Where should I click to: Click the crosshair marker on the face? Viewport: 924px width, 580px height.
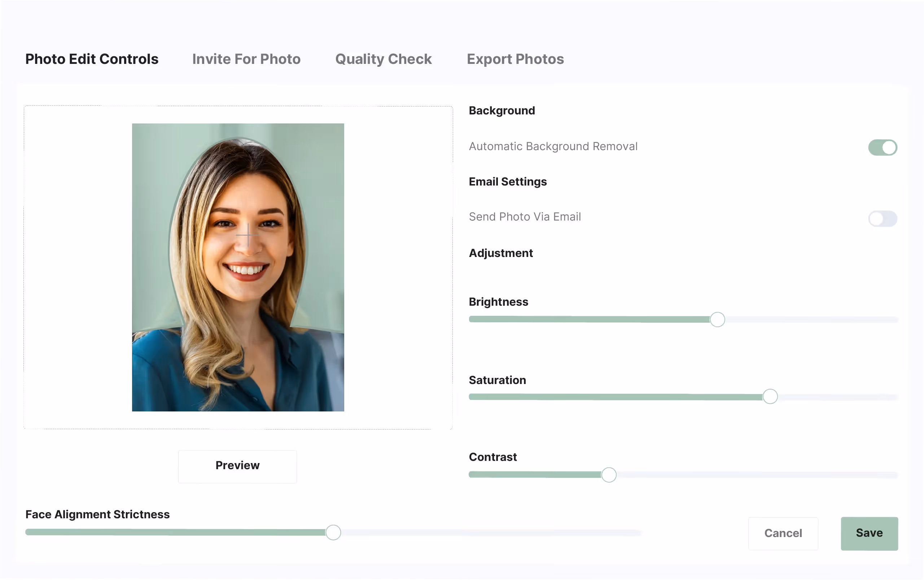tap(248, 235)
